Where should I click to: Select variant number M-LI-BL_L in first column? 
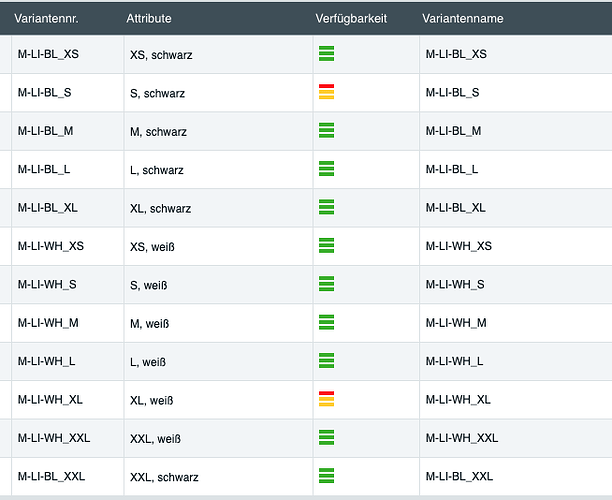tap(44, 170)
